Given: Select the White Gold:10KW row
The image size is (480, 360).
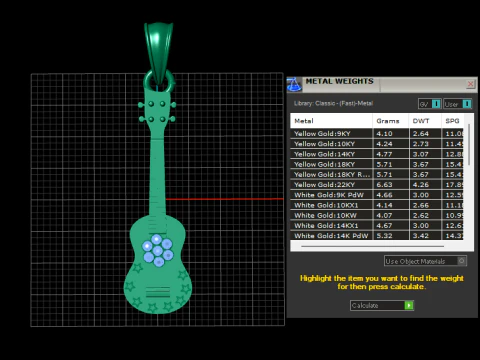Looking at the screenshot, I should (377, 215).
